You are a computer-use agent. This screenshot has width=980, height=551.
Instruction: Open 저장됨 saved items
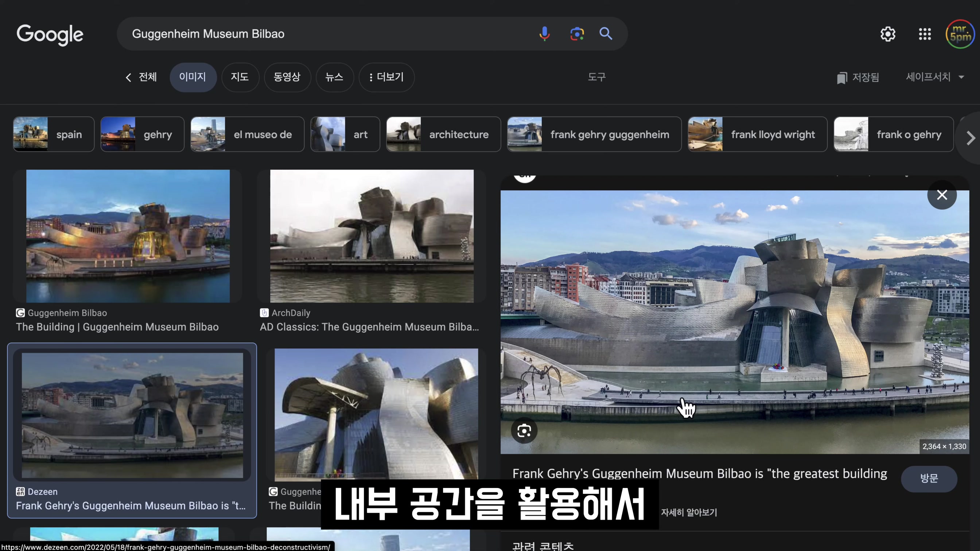click(x=858, y=78)
